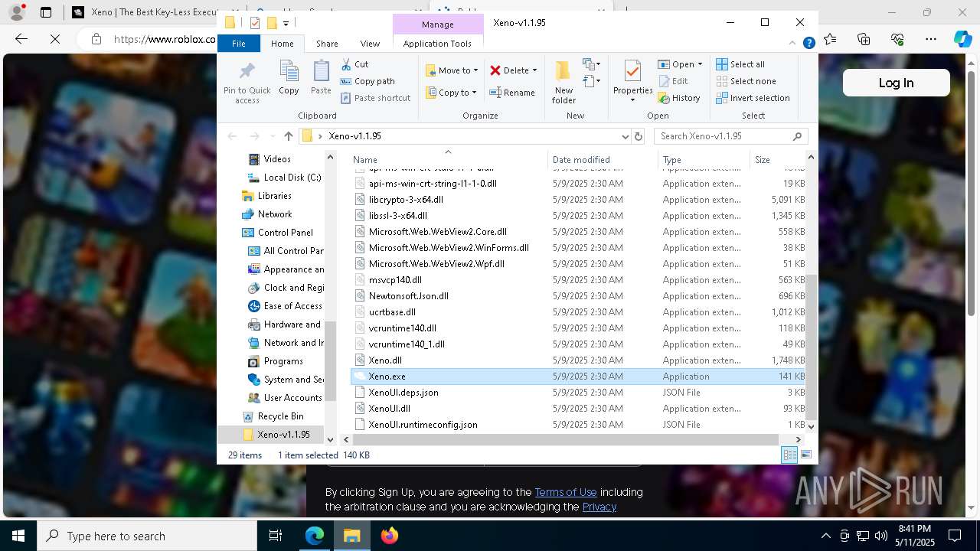Open Copy to dropdown
This screenshot has width=980, height=551.
click(x=451, y=93)
